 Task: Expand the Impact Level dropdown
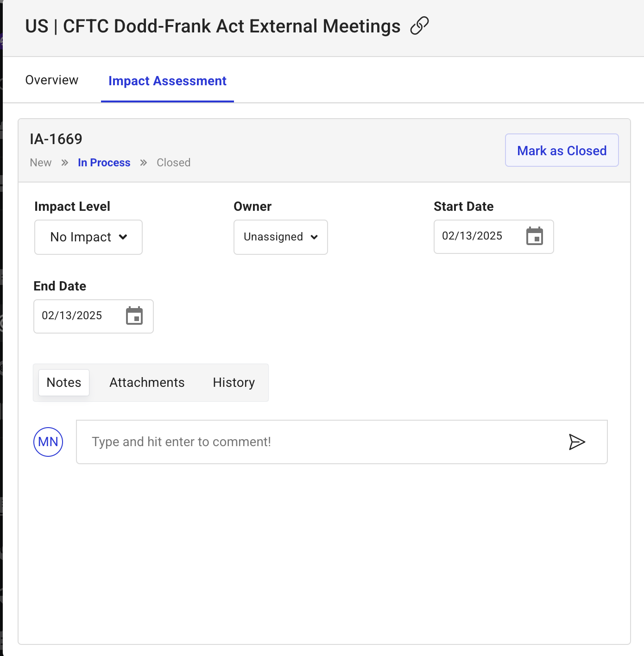[x=88, y=237]
